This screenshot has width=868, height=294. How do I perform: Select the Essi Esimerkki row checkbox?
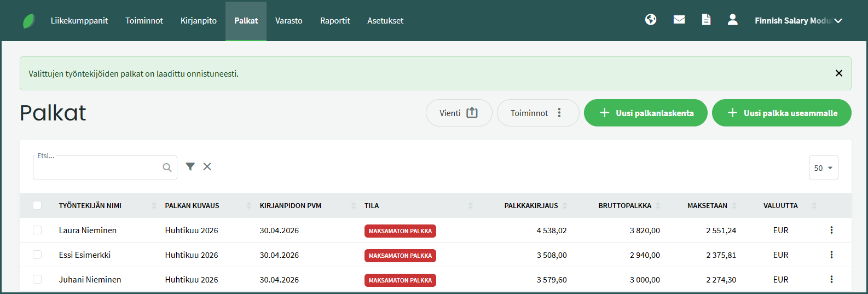point(37,255)
